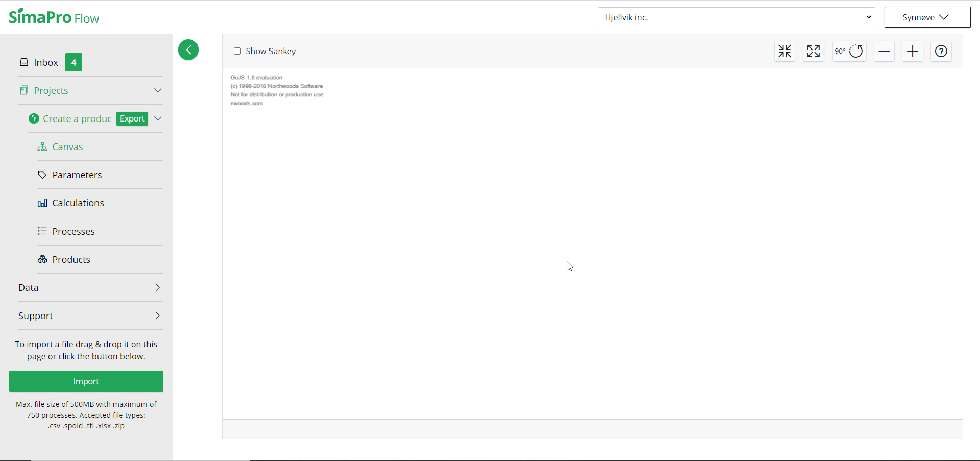The height and width of the screenshot is (461, 980).
Task: Click the green Import button
Action: (x=86, y=381)
